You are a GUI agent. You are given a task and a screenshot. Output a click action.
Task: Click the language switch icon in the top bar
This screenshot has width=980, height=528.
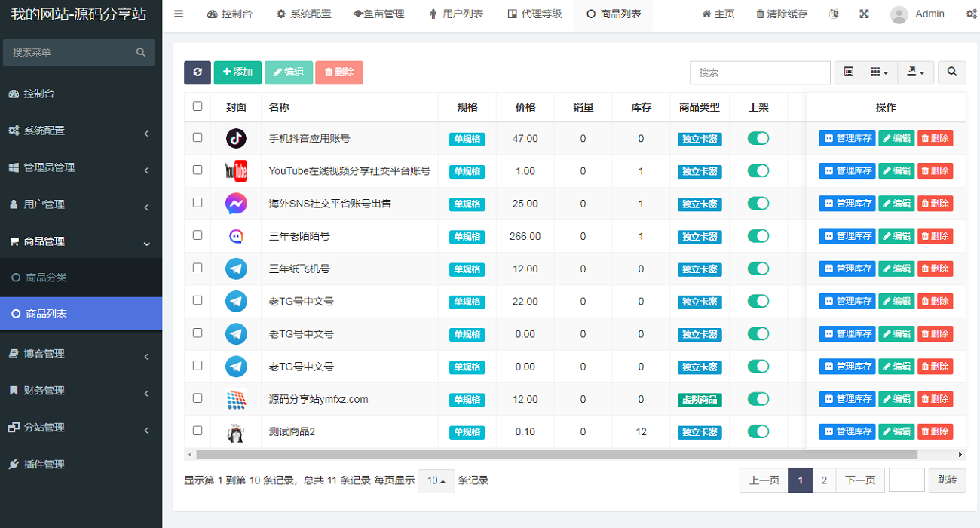tap(833, 14)
